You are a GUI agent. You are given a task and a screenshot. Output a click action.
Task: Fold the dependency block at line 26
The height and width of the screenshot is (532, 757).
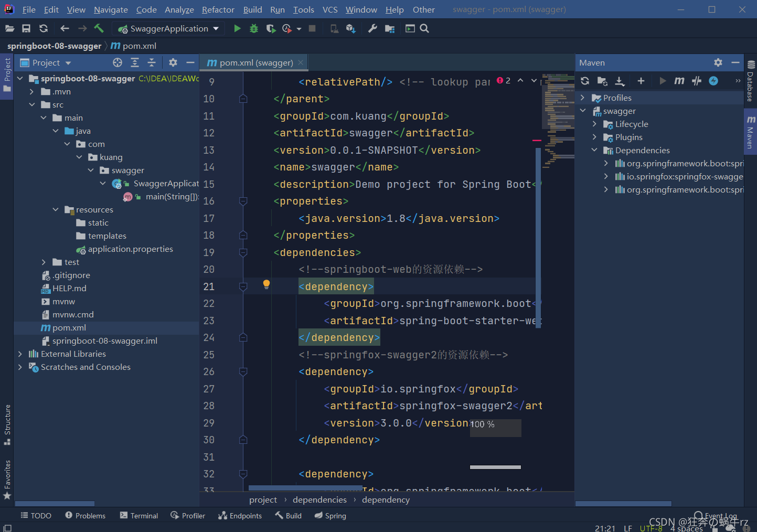(x=243, y=371)
